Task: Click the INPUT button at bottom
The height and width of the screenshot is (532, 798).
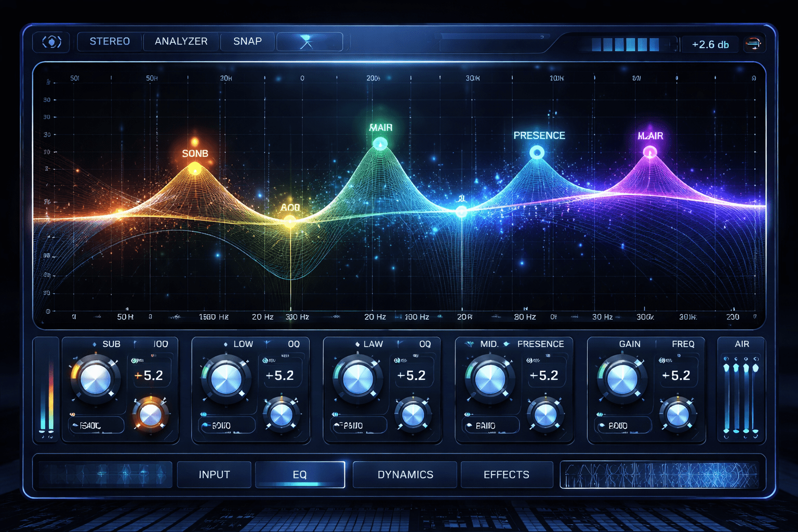Action: [214, 474]
